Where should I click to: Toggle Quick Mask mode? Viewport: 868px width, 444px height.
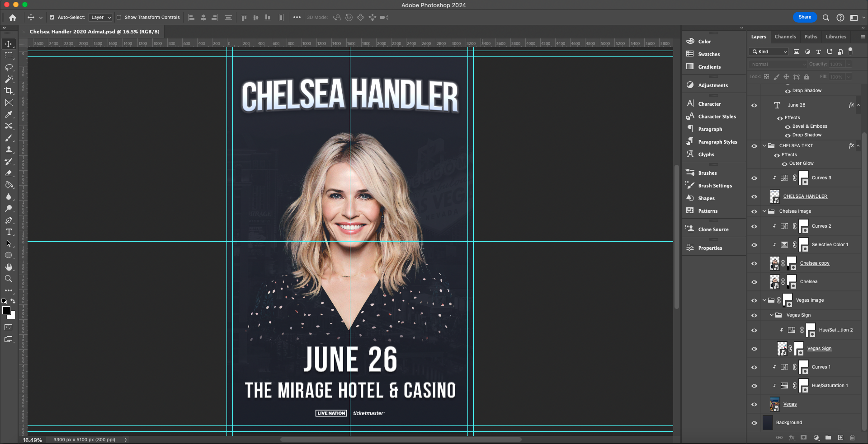click(x=9, y=327)
